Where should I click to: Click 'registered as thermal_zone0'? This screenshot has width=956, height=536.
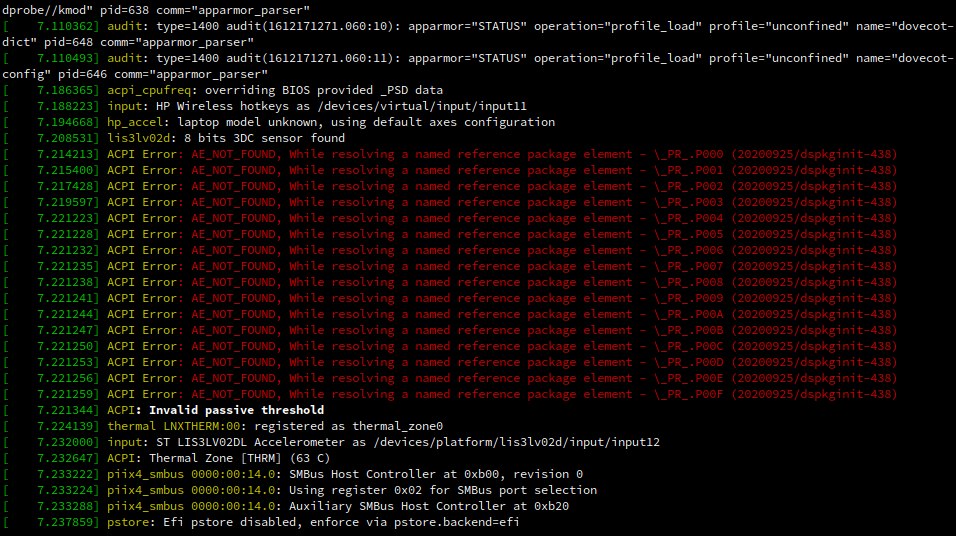tap(349, 426)
